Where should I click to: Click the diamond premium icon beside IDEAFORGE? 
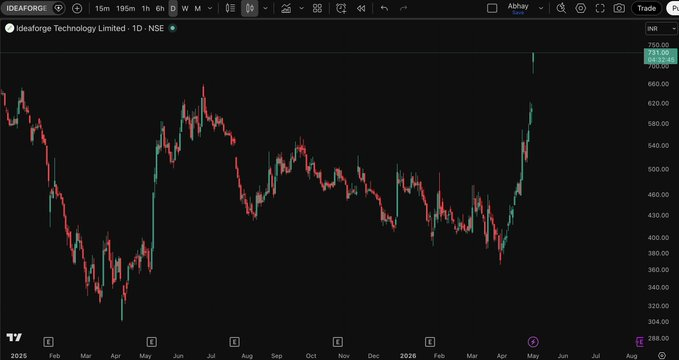tap(58, 8)
